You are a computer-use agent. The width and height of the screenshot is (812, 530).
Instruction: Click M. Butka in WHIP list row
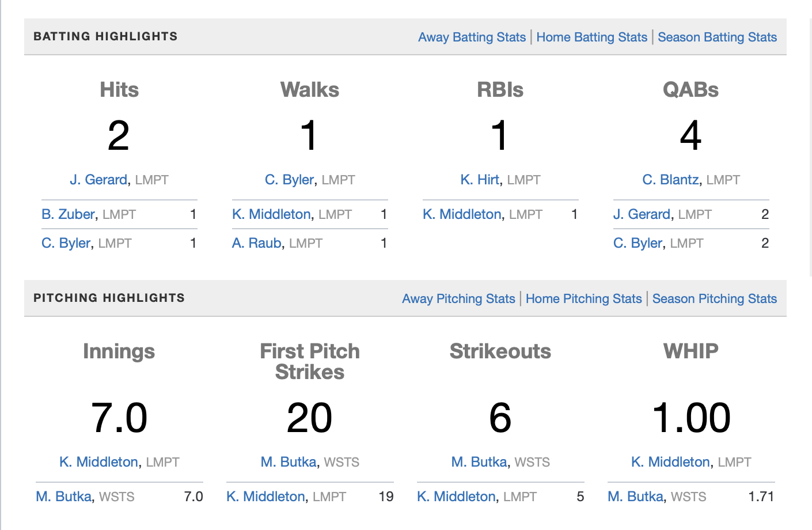pos(635,497)
